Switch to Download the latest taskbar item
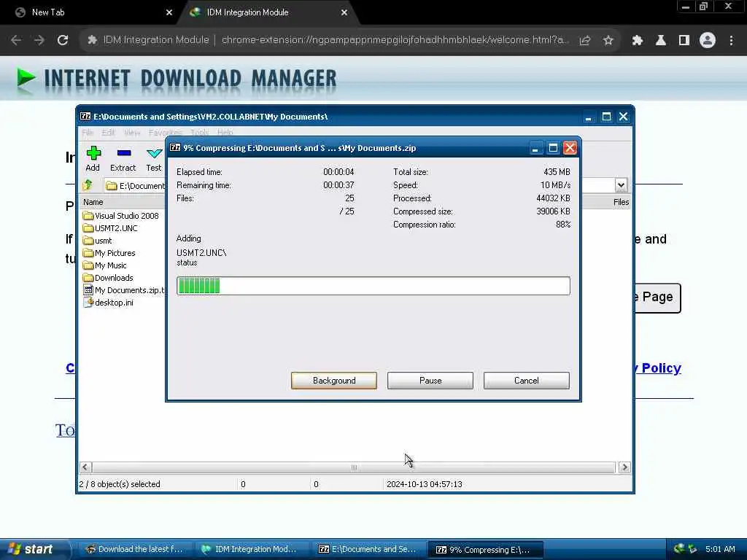This screenshot has height=560, width=747. point(134,549)
